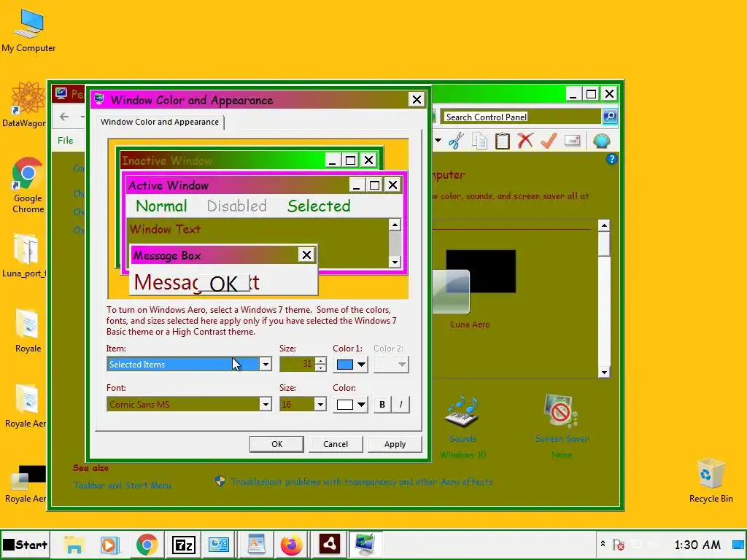Open the File menu in Personalization window
747x560 pixels.
pos(65,141)
